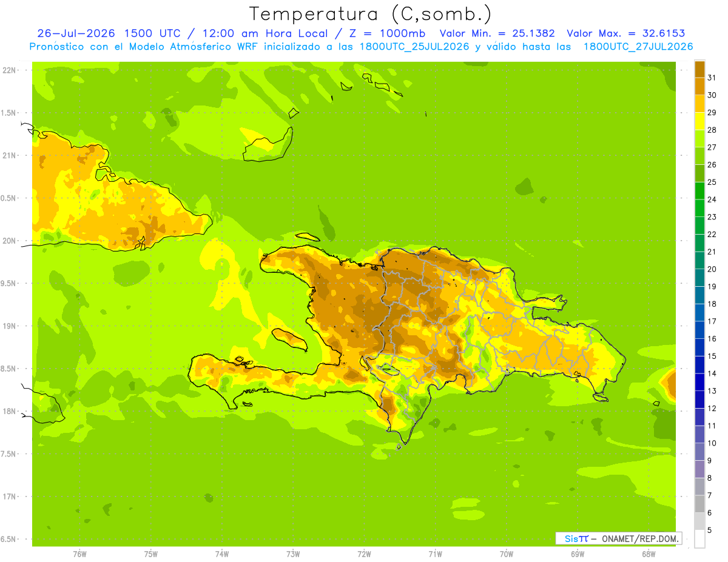Image resolution: width=728 pixels, height=562 pixels.
Task: Pick the orange legend swatch between 30 and 31
Action: 699,86
